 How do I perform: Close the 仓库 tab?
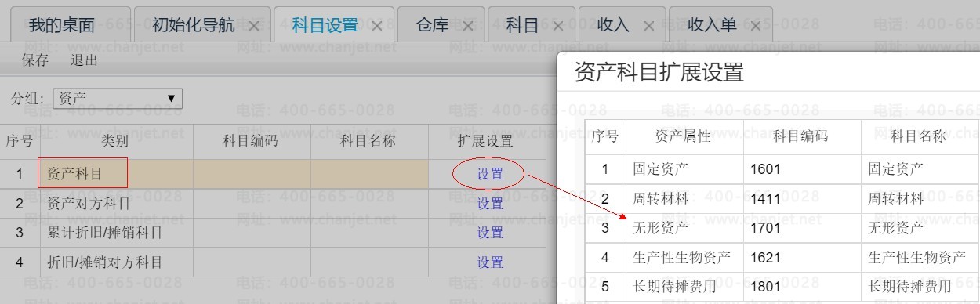click(x=468, y=26)
